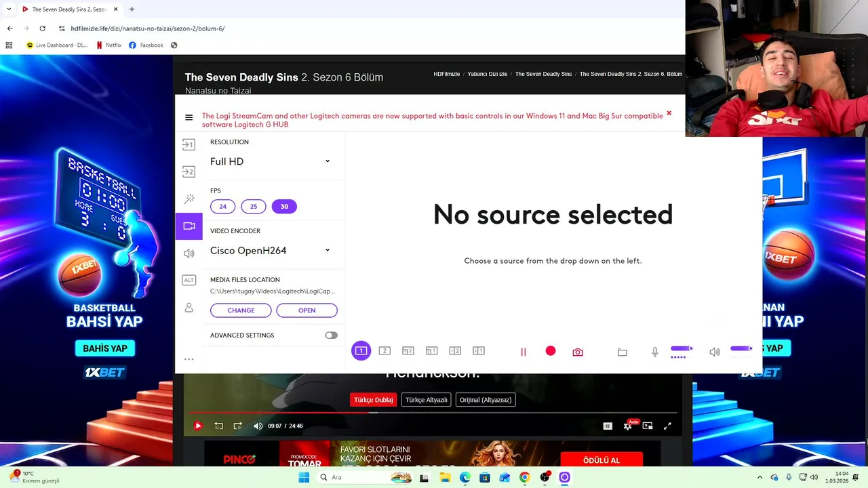Open the Source 2 sidebar panel
Viewport: 868px width, 488px height.
[x=189, y=171]
